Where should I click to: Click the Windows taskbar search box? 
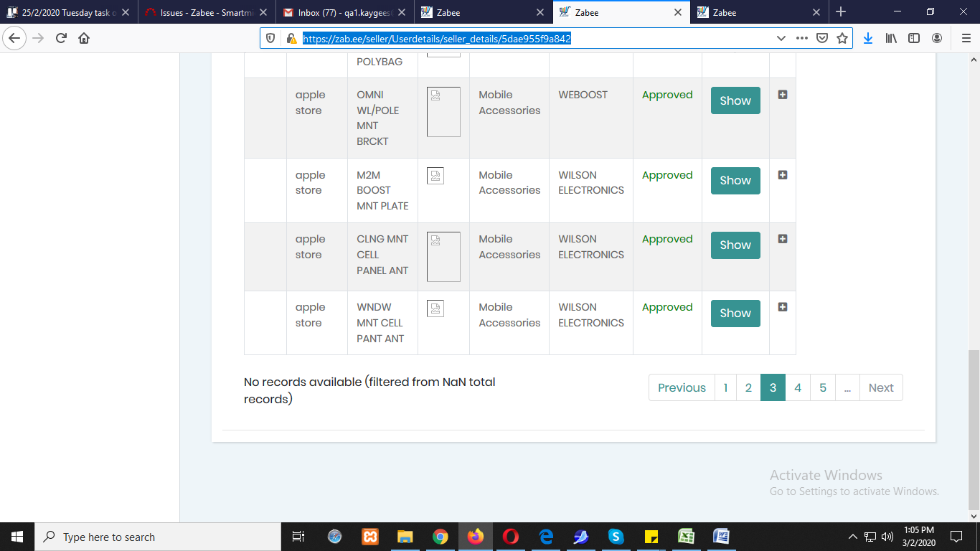[x=158, y=537]
